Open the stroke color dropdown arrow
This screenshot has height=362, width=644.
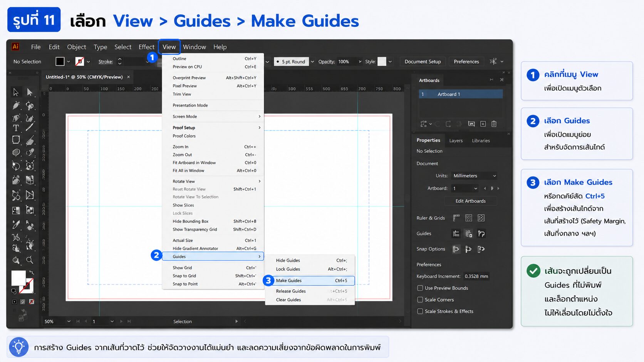88,62
